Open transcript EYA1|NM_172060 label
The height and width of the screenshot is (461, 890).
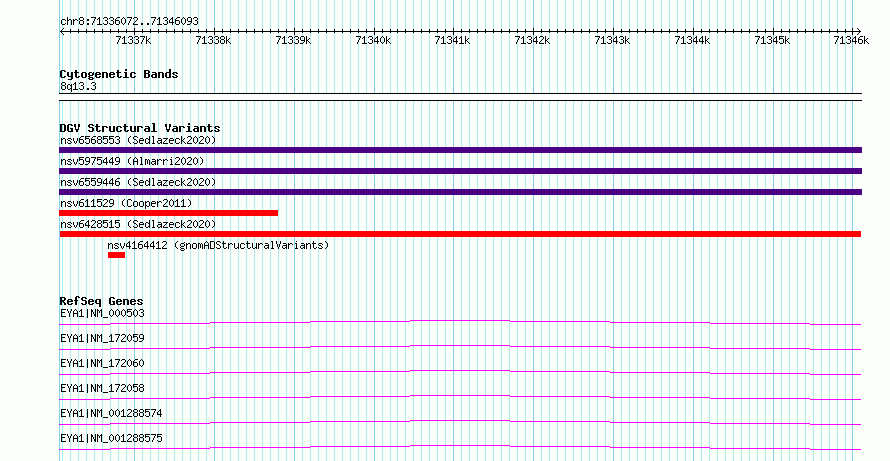pyautogui.click(x=102, y=363)
